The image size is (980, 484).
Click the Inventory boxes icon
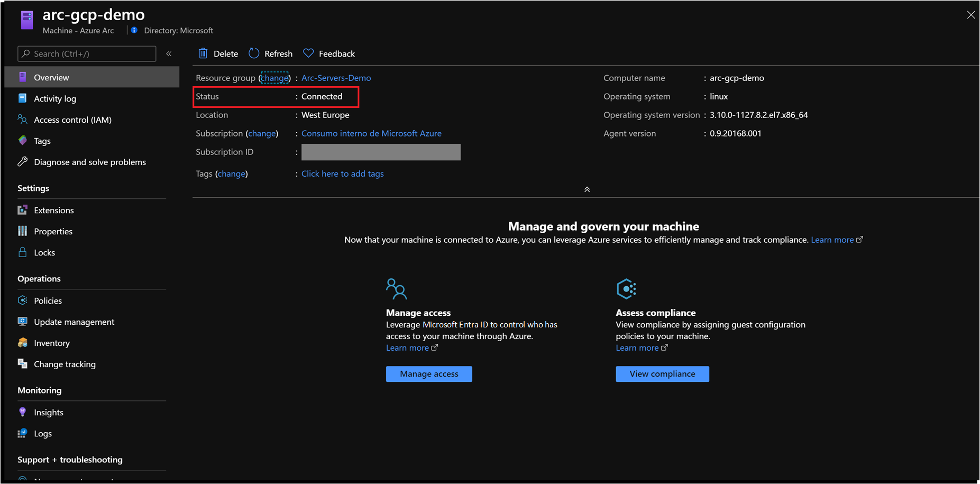23,343
